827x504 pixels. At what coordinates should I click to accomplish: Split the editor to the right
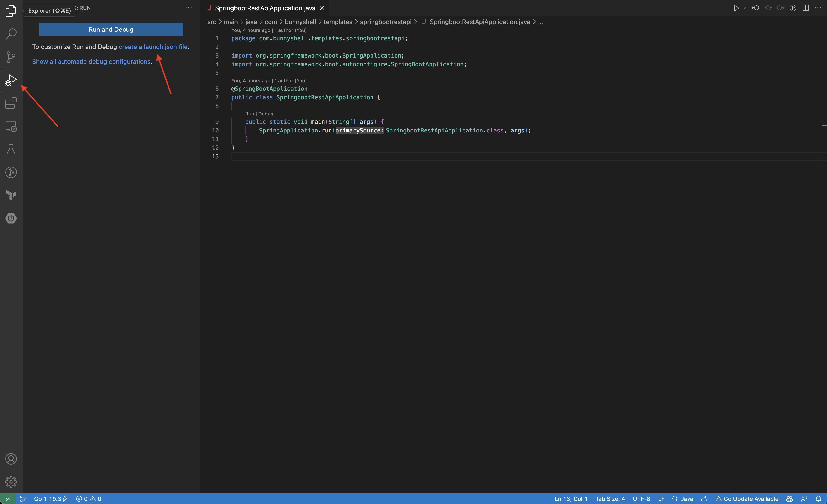[x=805, y=8]
